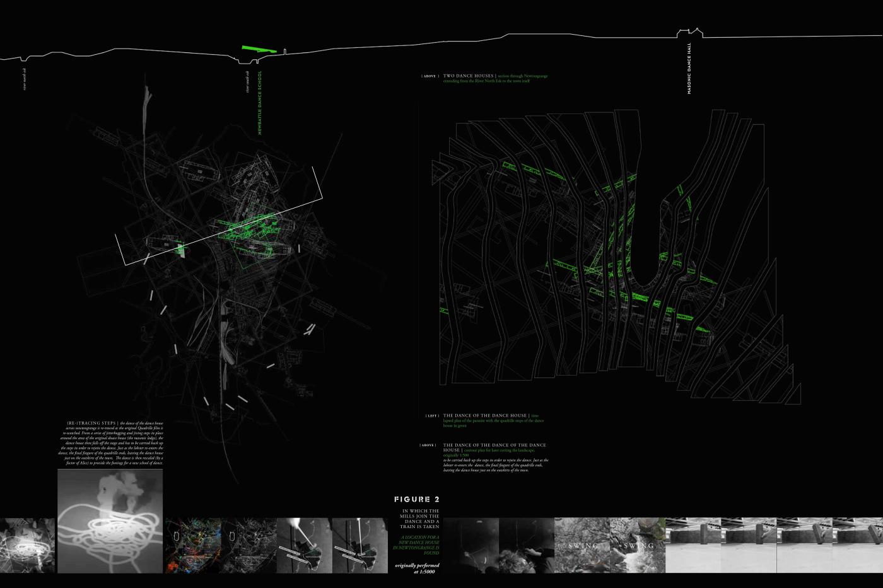Click the FIGURE 2 heading

tap(416, 499)
